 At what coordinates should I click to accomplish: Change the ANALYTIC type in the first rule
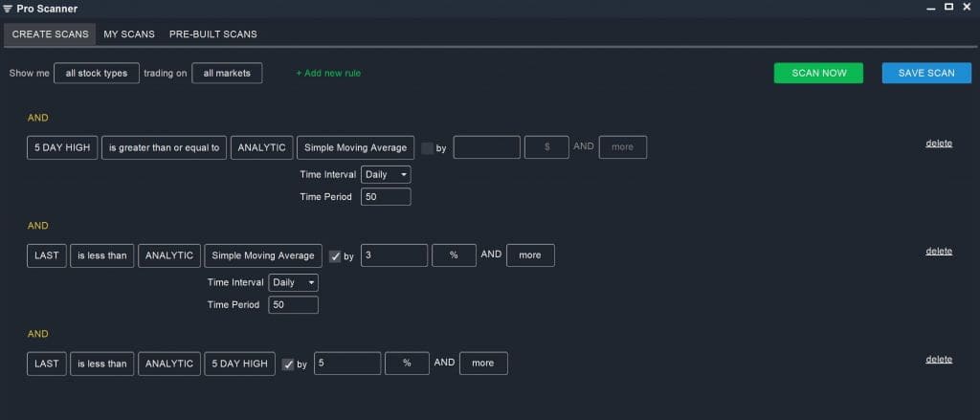point(262,147)
